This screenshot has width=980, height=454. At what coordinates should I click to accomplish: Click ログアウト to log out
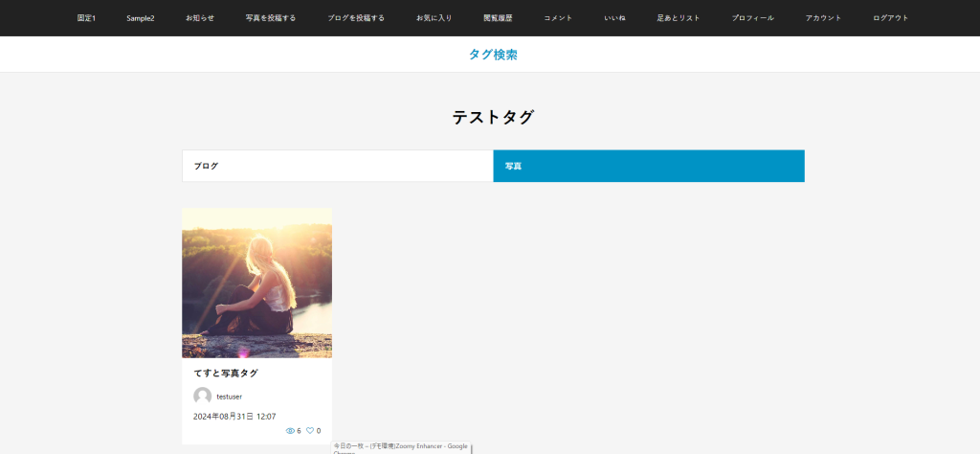[x=891, y=18]
